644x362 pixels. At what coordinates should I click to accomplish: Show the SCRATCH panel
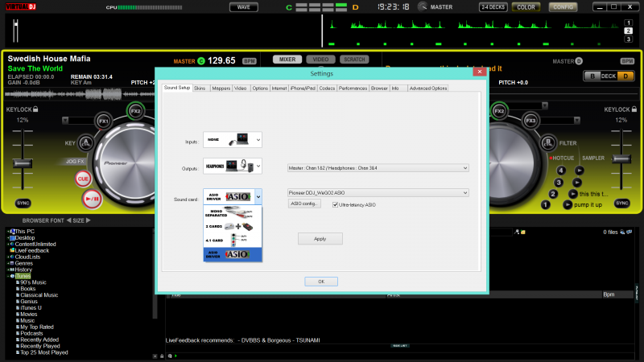354,60
